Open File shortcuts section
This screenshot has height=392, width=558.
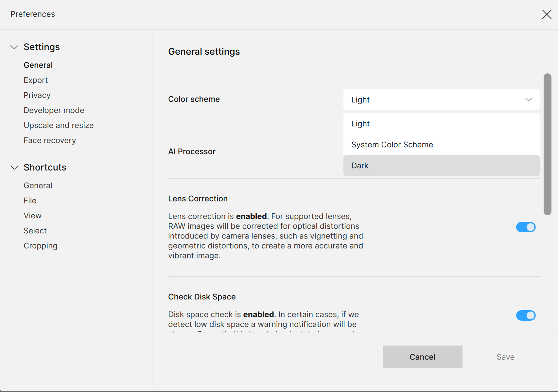click(30, 201)
